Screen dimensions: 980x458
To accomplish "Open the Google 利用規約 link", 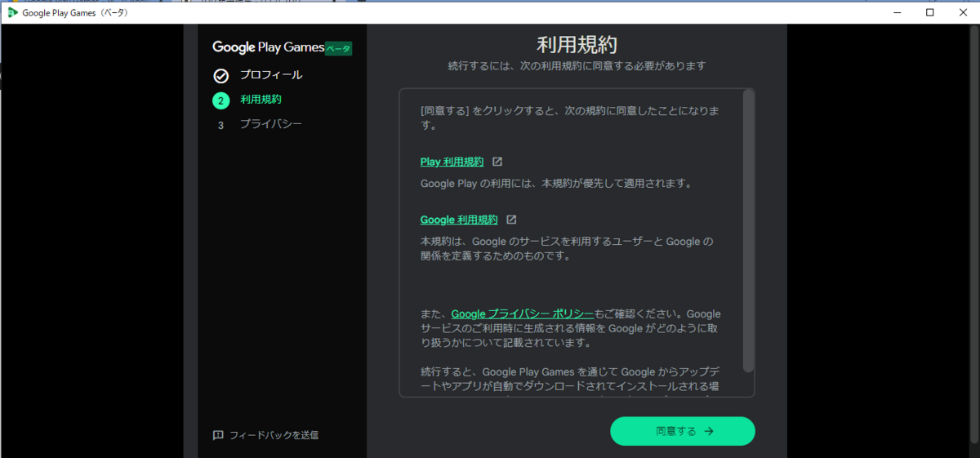I will pyautogui.click(x=459, y=220).
